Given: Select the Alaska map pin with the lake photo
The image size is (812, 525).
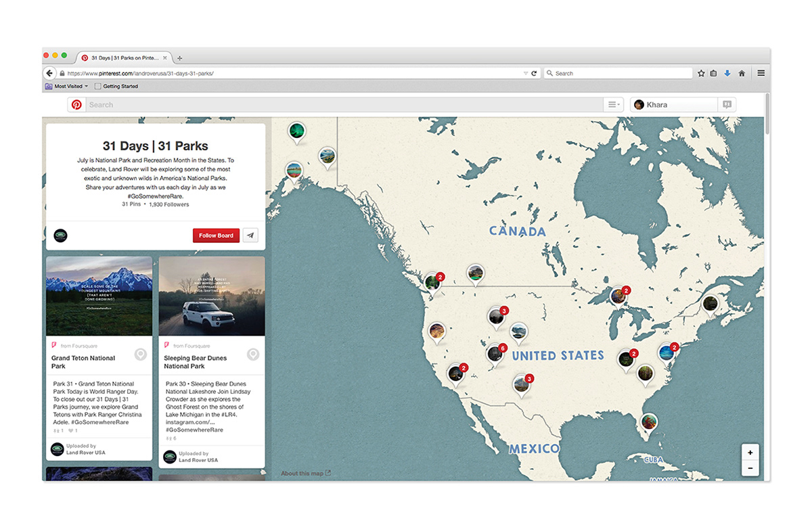Looking at the screenshot, I should click(328, 157).
